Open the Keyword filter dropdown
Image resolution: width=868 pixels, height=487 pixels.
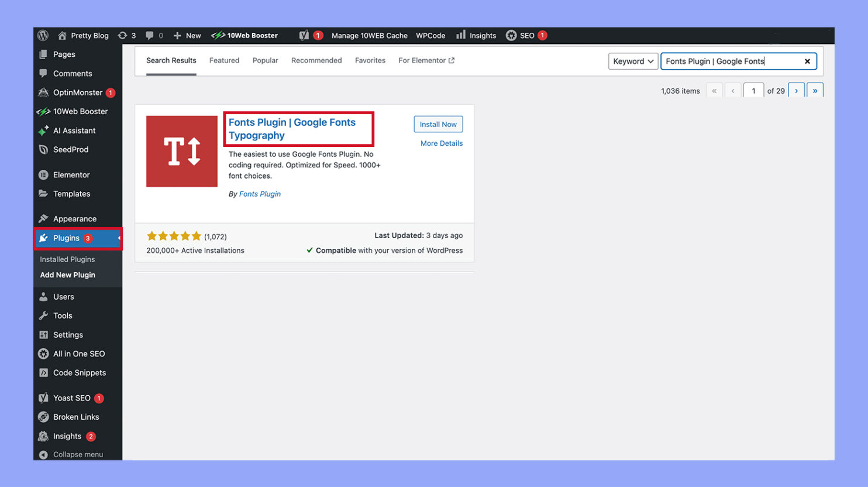pos(632,61)
